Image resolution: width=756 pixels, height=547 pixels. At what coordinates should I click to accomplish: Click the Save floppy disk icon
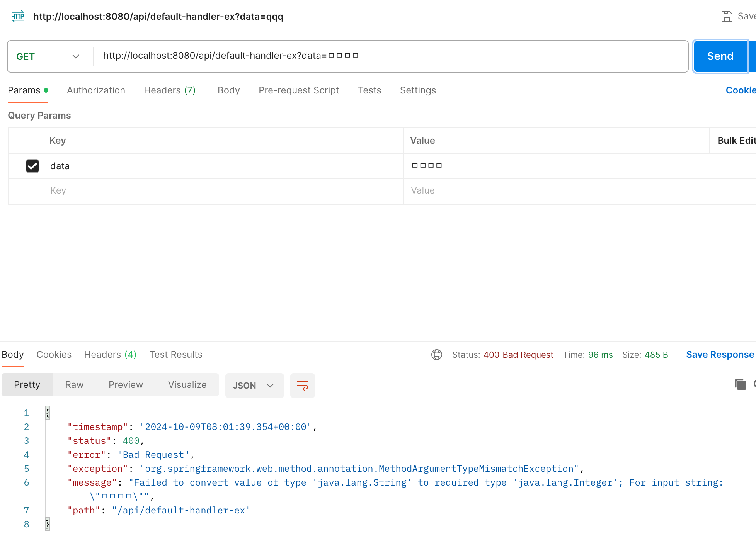point(727,16)
